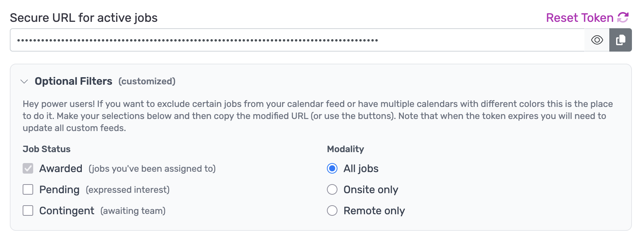Enable the Pending job status checkbox
The width and height of the screenshot is (644, 241).
point(28,189)
